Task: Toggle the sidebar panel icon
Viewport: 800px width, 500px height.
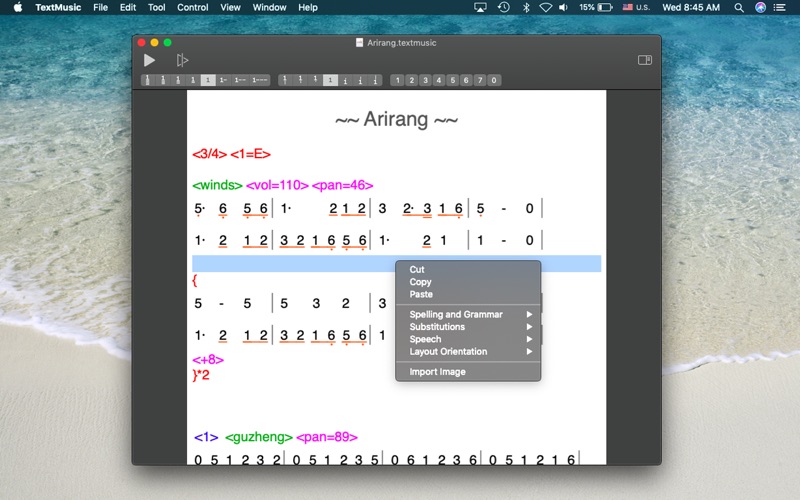Action: [645, 60]
